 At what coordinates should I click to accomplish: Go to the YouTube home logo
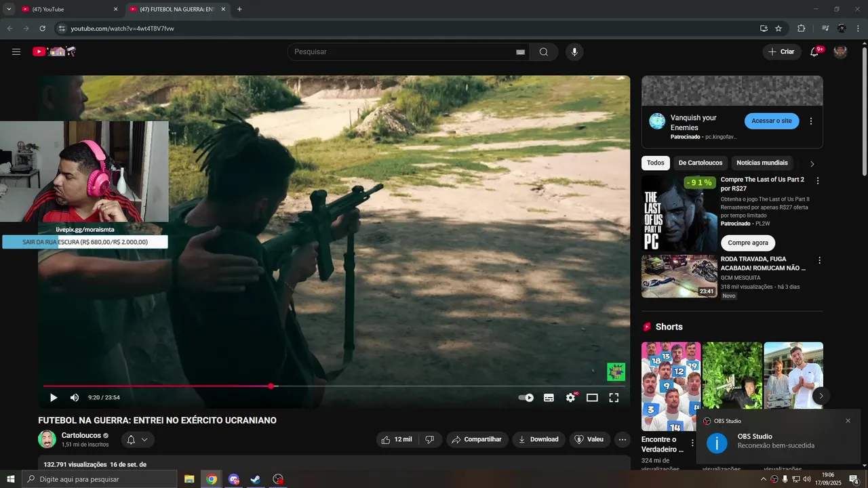[54, 52]
